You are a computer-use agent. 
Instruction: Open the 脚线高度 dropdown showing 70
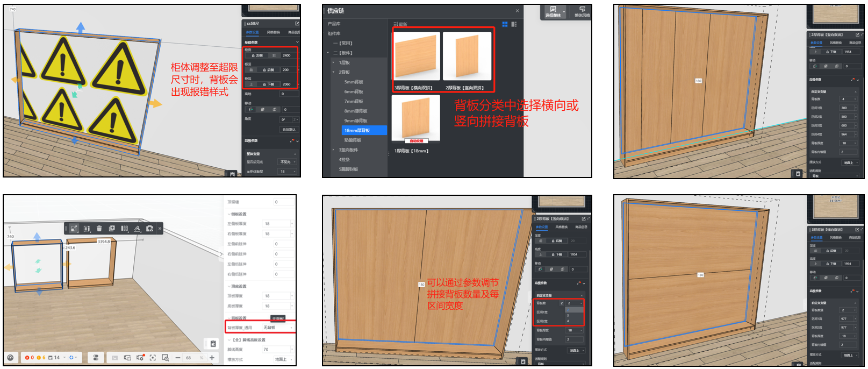[278, 349]
